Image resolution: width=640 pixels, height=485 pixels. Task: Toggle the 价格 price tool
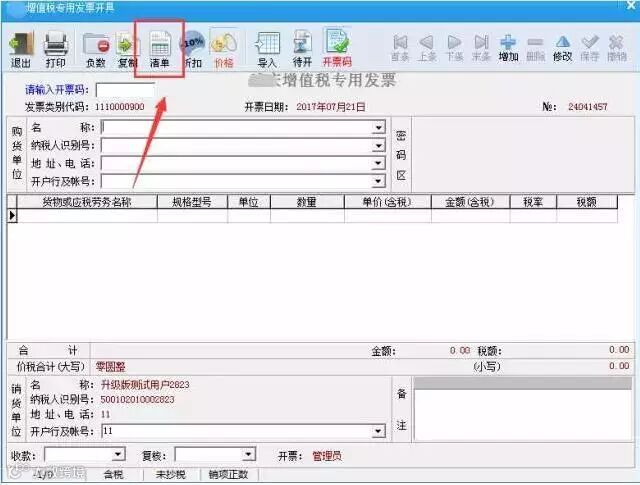(x=224, y=49)
